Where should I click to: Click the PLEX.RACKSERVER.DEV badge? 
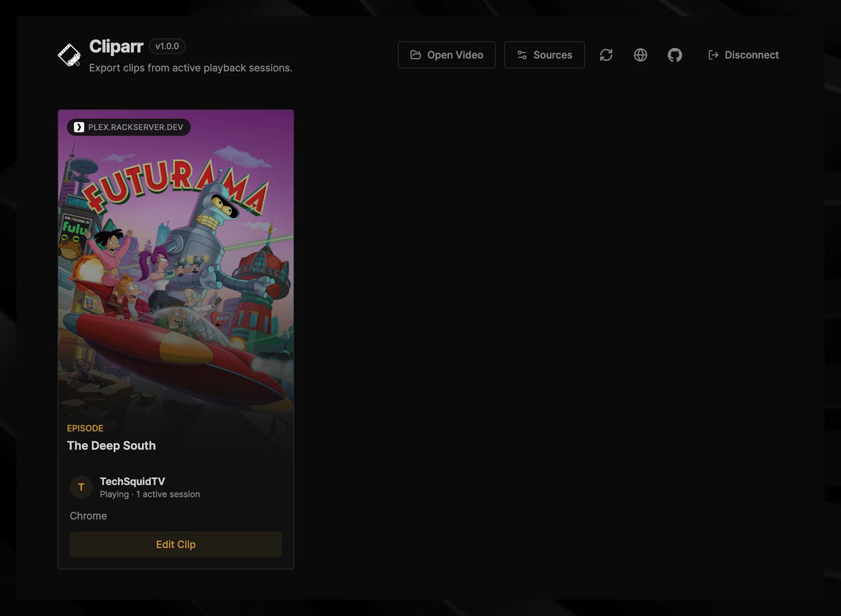[129, 127]
